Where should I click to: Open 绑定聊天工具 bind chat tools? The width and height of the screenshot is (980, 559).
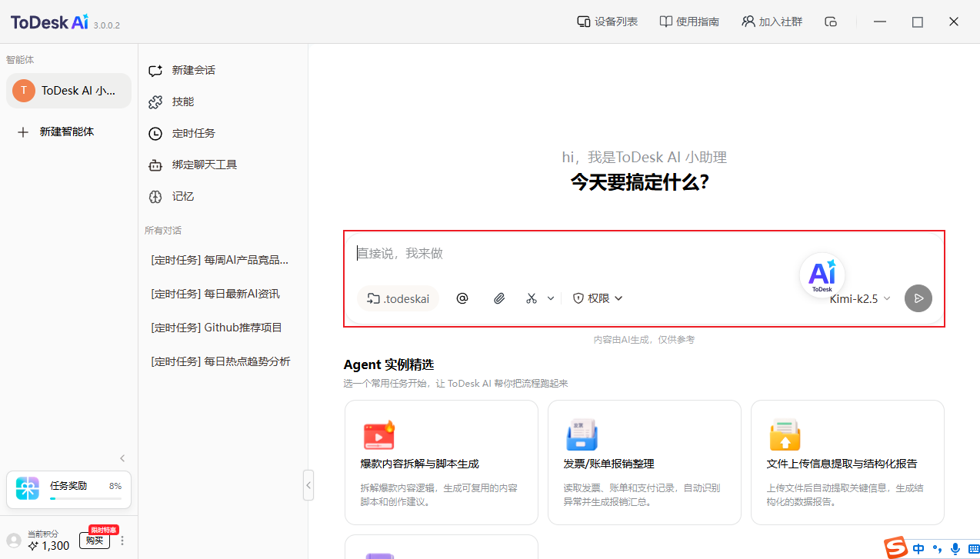192,165
